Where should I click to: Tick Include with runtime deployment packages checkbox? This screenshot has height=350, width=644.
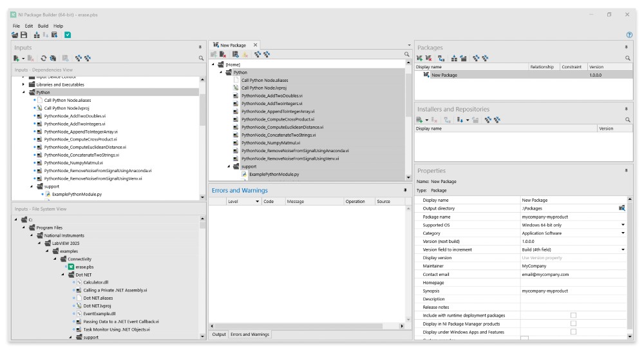pyautogui.click(x=573, y=315)
